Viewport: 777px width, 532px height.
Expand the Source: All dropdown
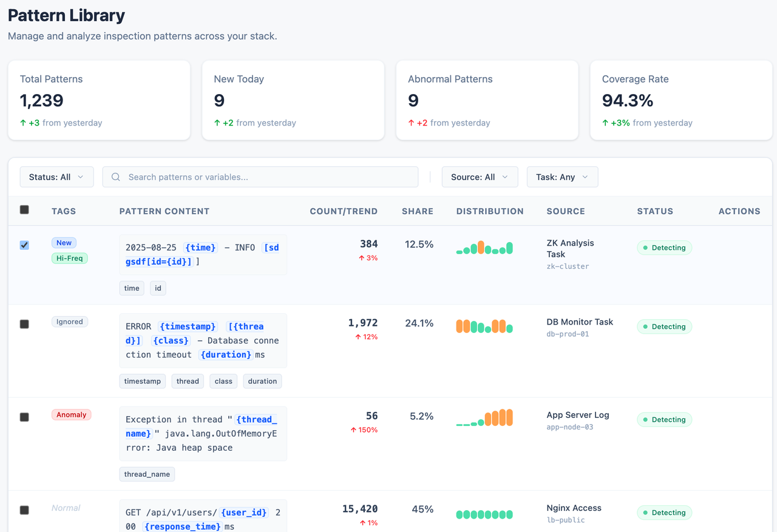(480, 177)
